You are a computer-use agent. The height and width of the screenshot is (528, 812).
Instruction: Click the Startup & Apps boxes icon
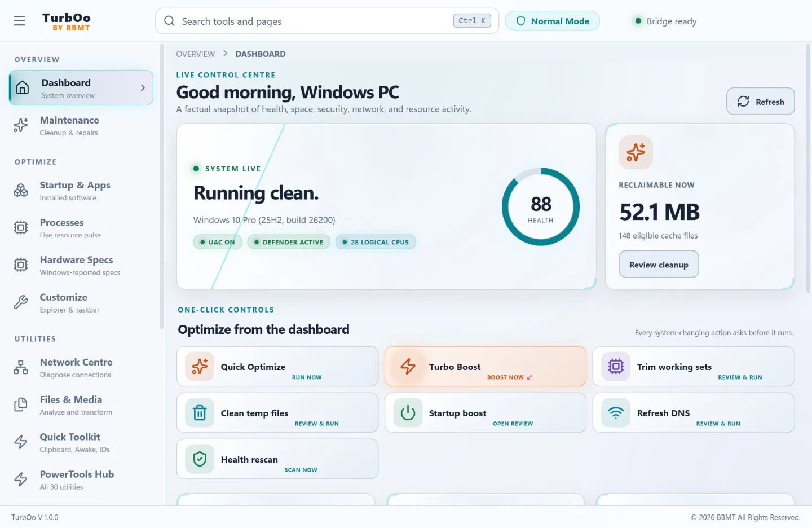pos(21,190)
